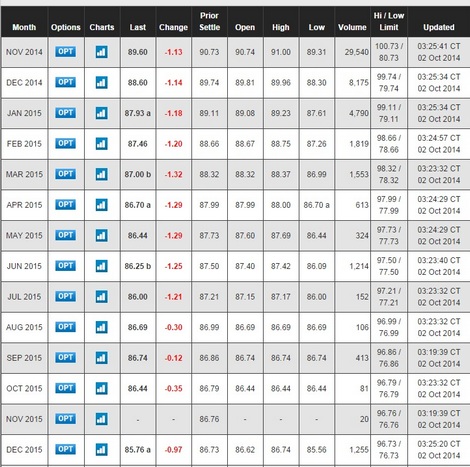
Task: Click the Updated column header
Action: tap(439, 27)
